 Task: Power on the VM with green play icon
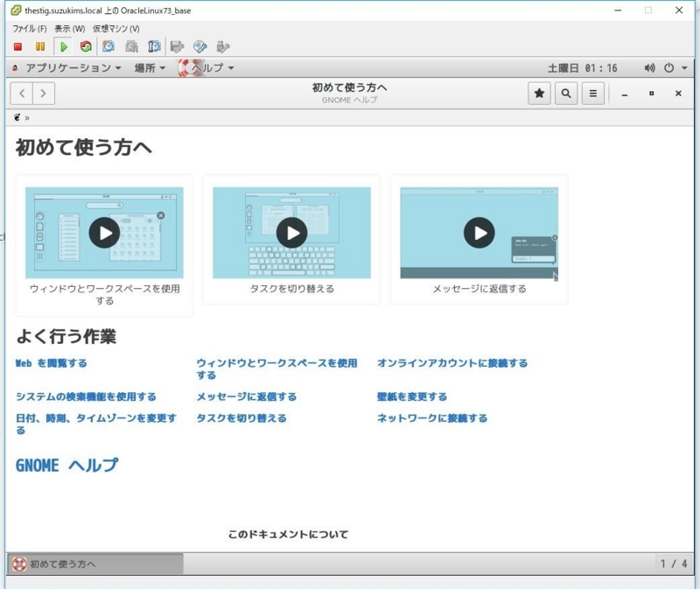[63, 46]
